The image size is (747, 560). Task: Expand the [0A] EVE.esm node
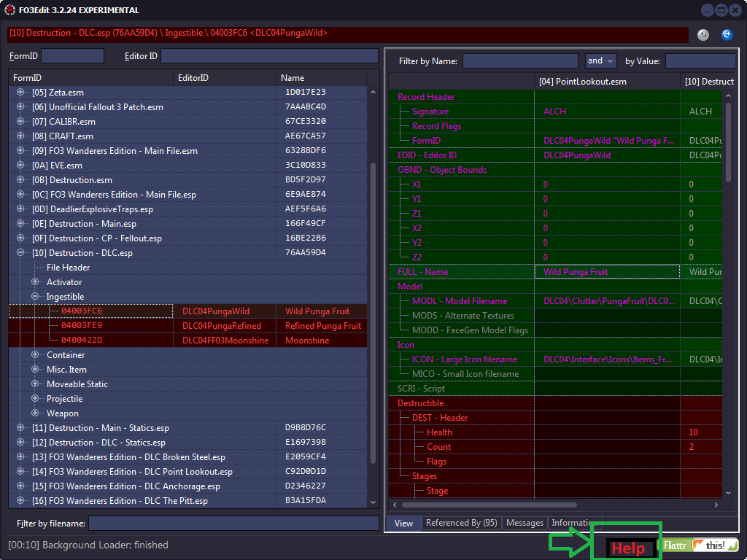(20, 166)
